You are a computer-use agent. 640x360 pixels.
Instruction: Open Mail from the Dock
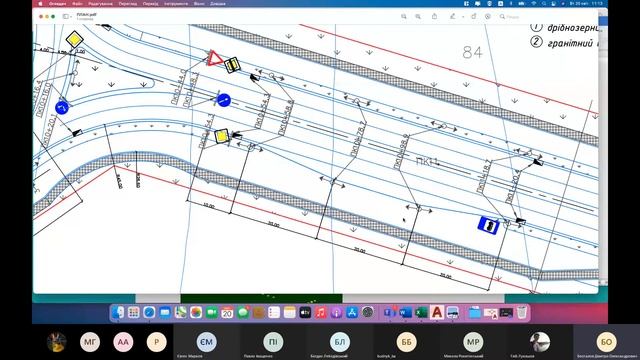[x=165, y=313]
